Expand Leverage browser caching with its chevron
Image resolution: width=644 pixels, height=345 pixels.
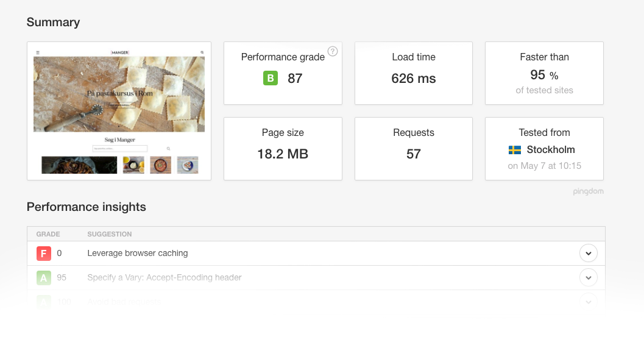pos(588,253)
